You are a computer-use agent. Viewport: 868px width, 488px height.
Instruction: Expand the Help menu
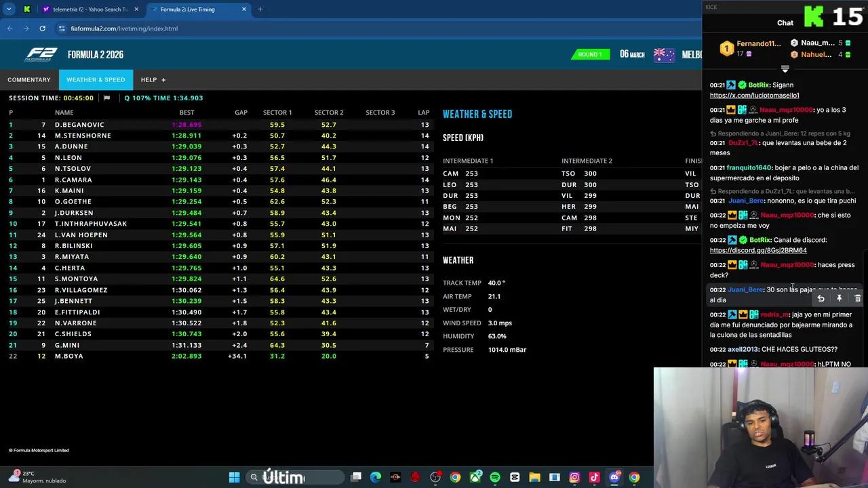coord(153,80)
